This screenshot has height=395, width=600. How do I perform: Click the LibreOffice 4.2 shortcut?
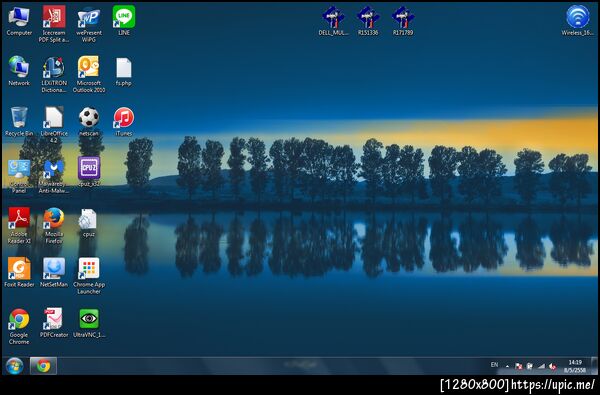point(54,125)
